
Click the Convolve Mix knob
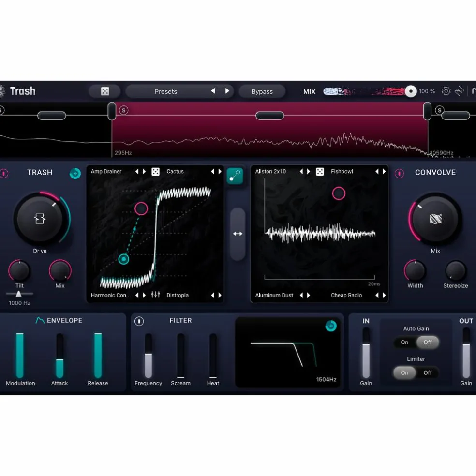pyautogui.click(x=435, y=219)
